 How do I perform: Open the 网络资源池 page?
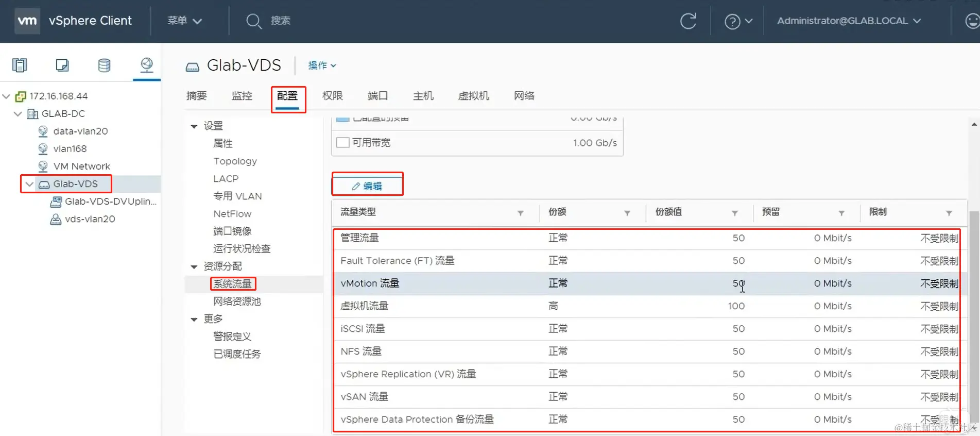[237, 301]
